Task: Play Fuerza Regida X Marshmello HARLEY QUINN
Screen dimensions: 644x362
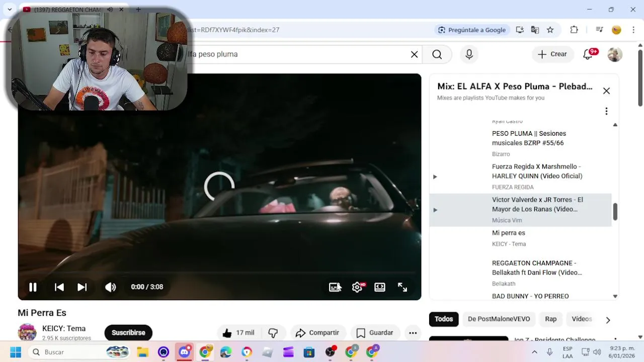Action: point(520,176)
